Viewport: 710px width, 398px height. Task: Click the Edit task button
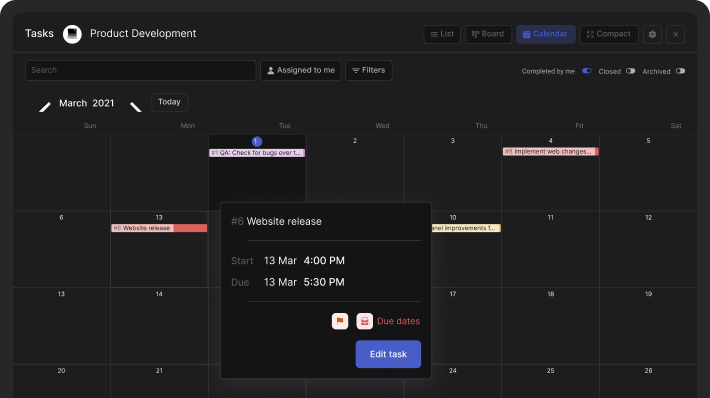(388, 354)
